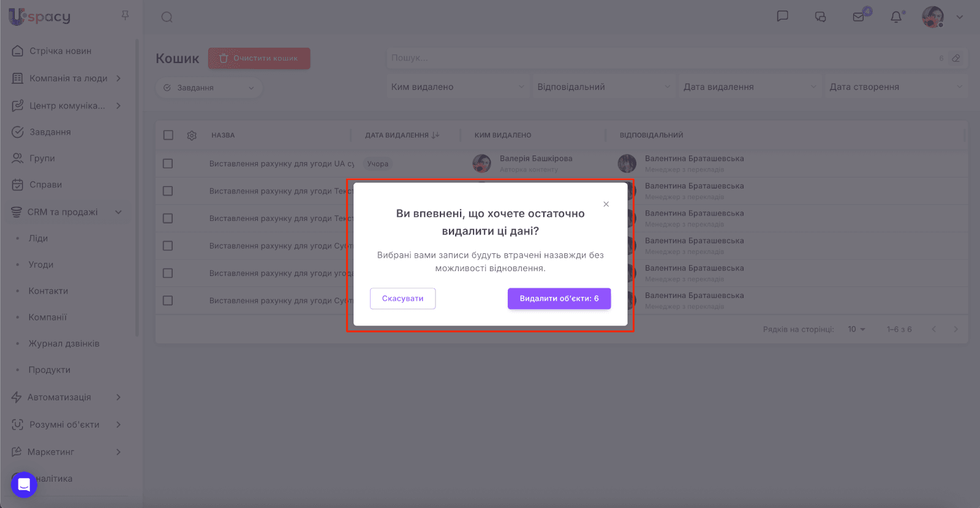Expand Центр комунікацій submenu arrow
Image resolution: width=980 pixels, height=508 pixels.
tap(118, 106)
